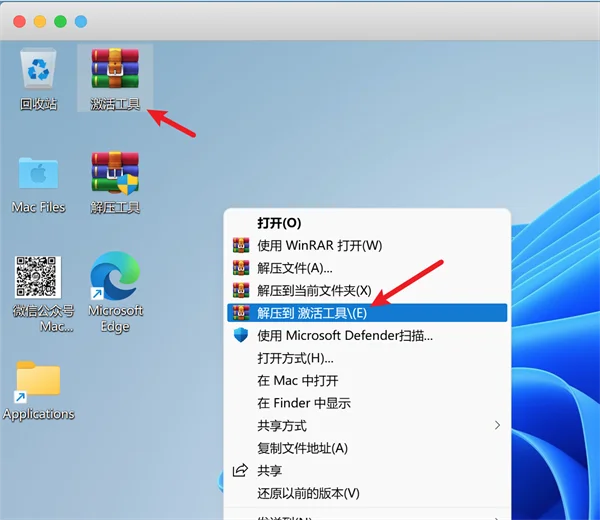The width and height of the screenshot is (600, 520).
Task: Open the 微信公众号 QR code image
Action: pyautogui.click(x=40, y=294)
